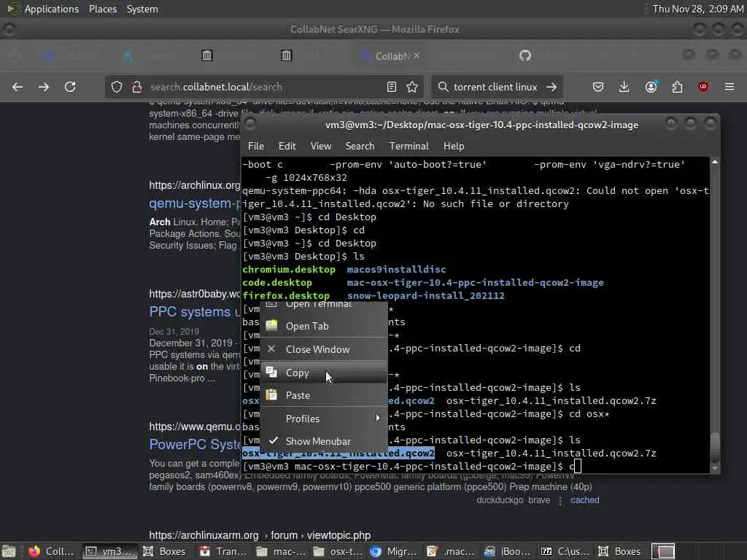
Task: Choose Close Window in the context menu
Action: [324, 349]
